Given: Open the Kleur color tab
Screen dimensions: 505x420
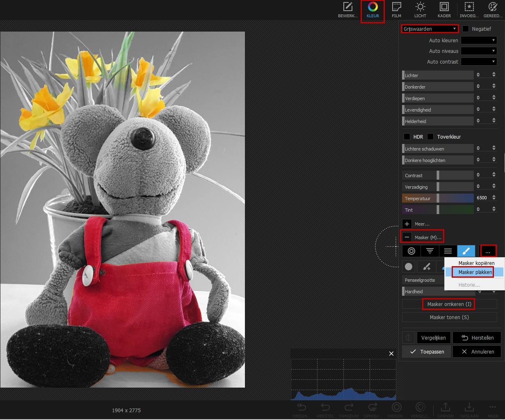Looking at the screenshot, I should 372,11.
